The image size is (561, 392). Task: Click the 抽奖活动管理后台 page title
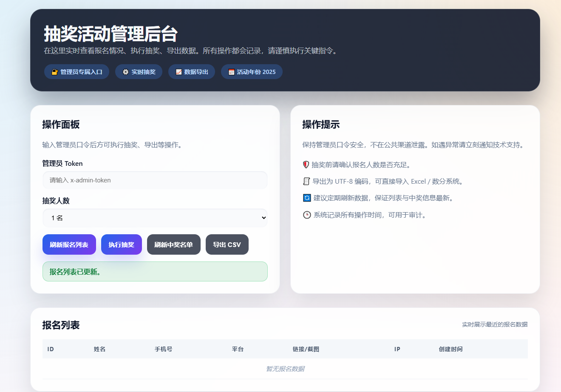[x=110, y=34]
